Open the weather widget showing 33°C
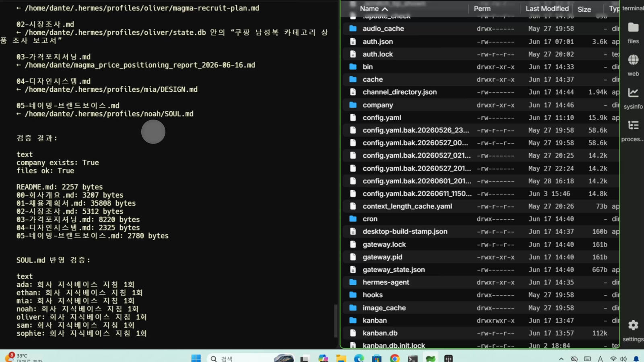The width and height of the screenshot is (644, 362). 23,357
